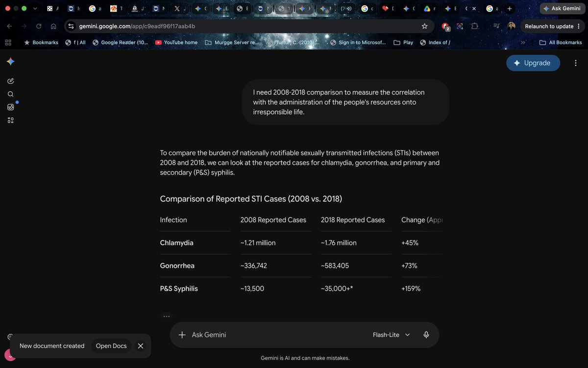The height and width of the screenshot is (368, 588).
Task: Open the Chrome extensions puzzle icon
Action: pyautogui.click(x=474, y=26)
